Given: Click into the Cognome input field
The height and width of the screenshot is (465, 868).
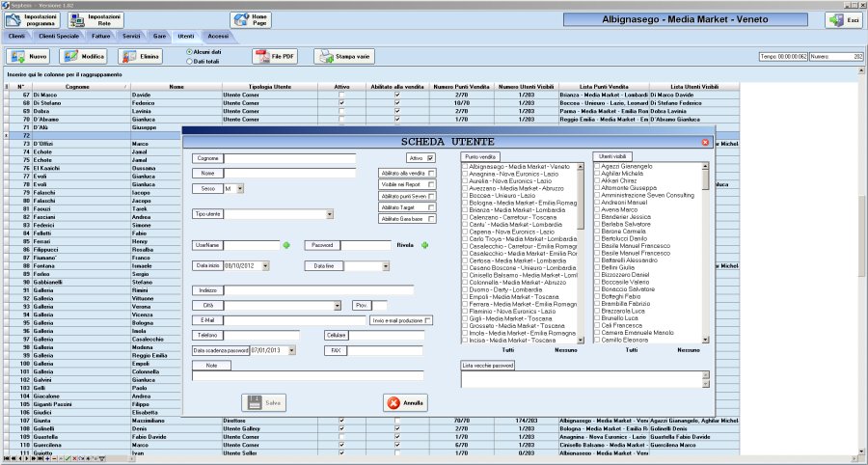Looking at the screenshot, I should (289, 158).
